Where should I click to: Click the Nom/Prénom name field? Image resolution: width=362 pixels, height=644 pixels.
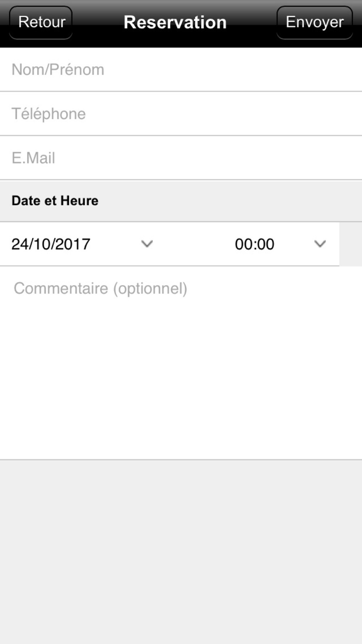pos(181,70)
